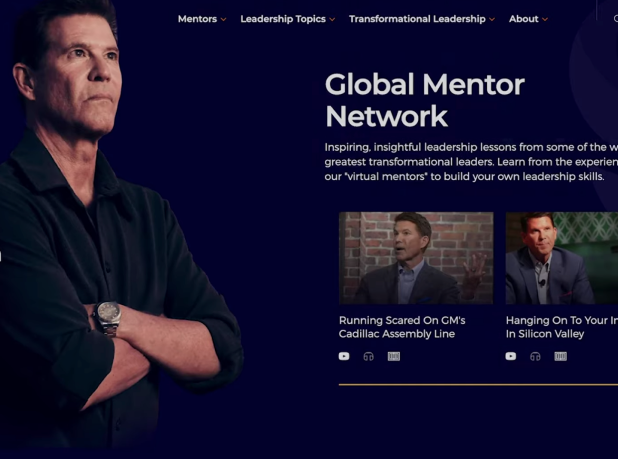
Task: Open the Leadership Topics menu label
Action: tap(283, 19)
